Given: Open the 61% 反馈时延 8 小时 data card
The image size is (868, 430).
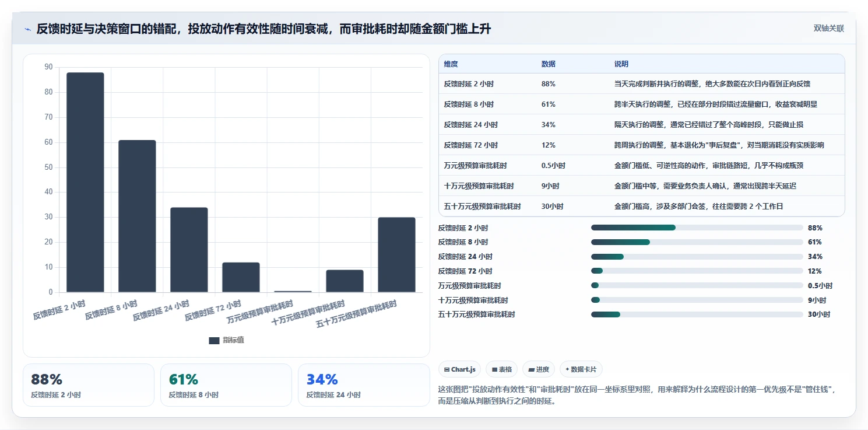Looking at the screenshot, I should coord(226,385).
